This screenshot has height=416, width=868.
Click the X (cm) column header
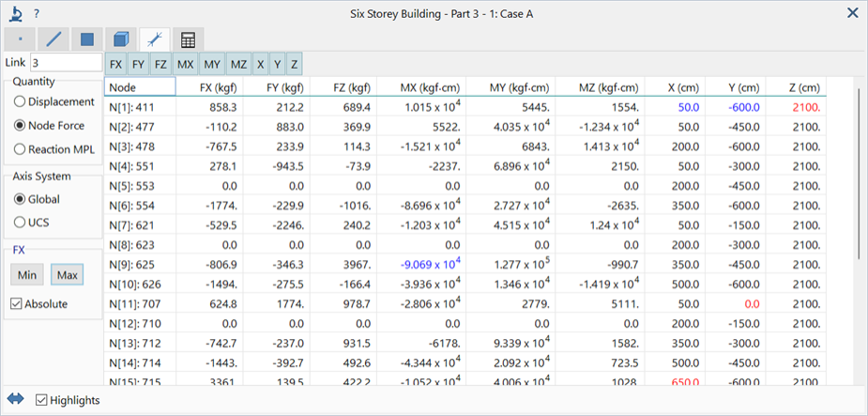[675, 87]
